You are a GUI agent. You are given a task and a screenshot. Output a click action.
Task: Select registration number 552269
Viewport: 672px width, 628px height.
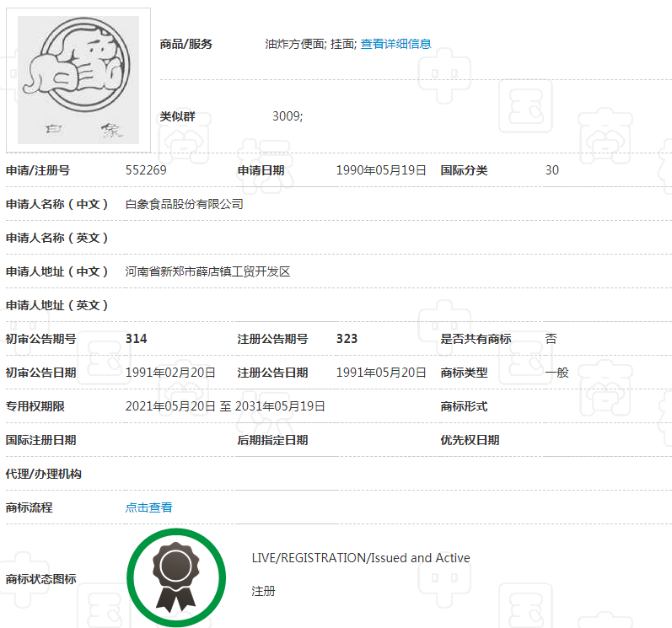click(x=146, y=170)
